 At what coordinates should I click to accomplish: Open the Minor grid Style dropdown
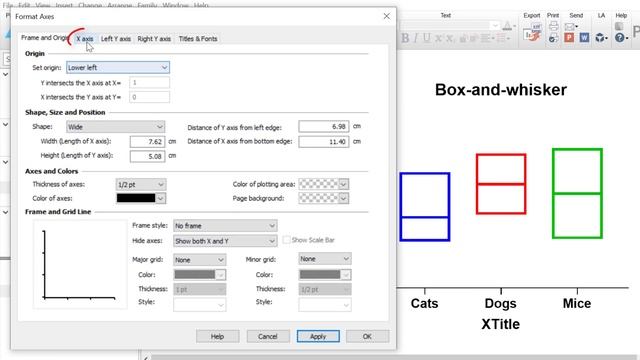(325, 304)
